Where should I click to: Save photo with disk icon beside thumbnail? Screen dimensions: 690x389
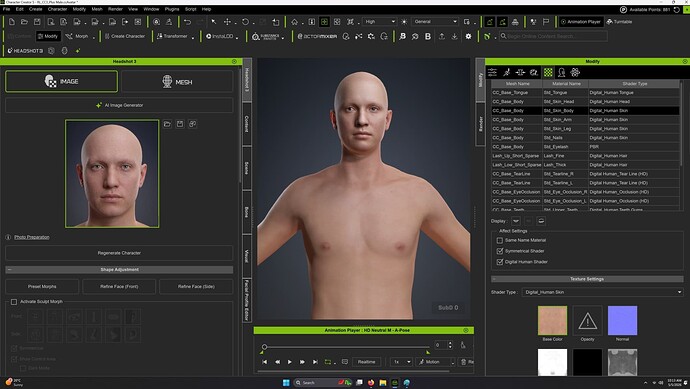coord(180,124)
